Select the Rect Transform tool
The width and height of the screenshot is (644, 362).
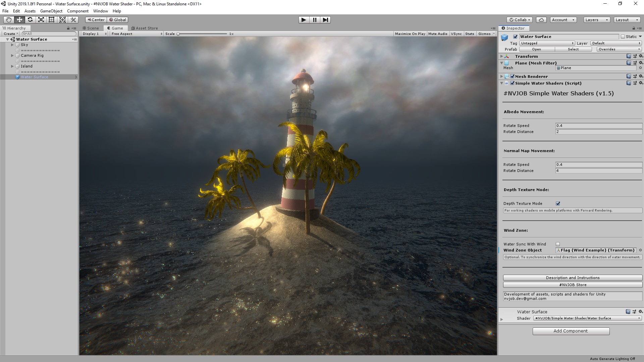(51, 20)
